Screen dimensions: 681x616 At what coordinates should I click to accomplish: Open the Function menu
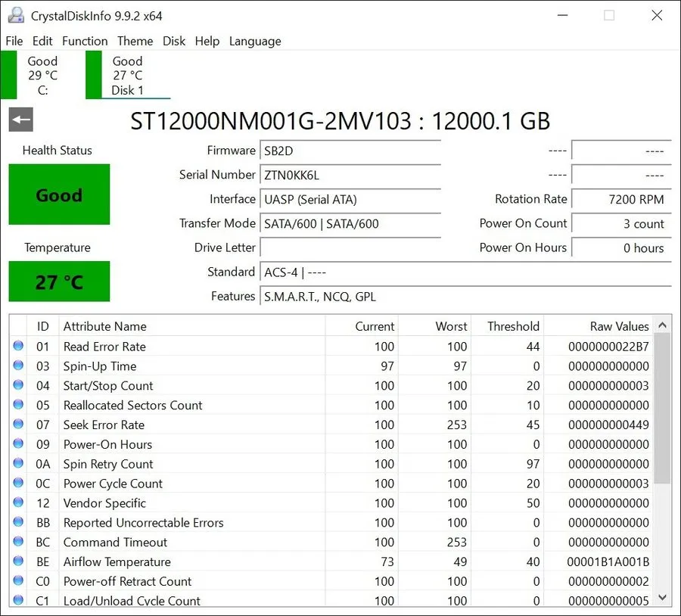click(x=85, y=42)
